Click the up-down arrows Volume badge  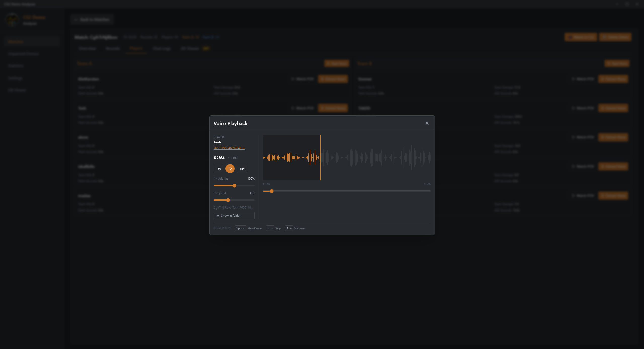click(289, 228)
